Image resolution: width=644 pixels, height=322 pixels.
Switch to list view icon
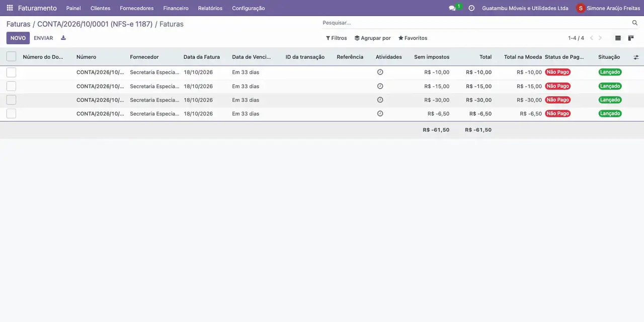click(618, 38)
